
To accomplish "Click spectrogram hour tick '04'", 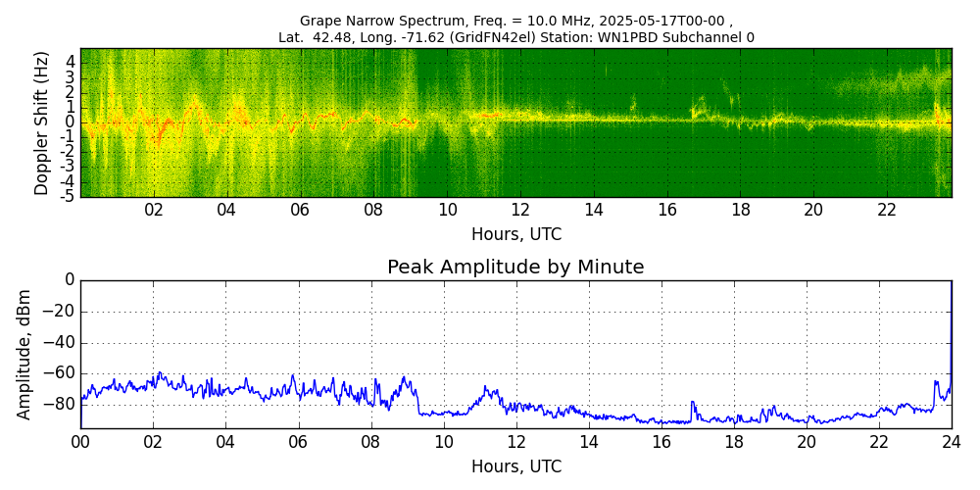I will [x=227, y=212].
